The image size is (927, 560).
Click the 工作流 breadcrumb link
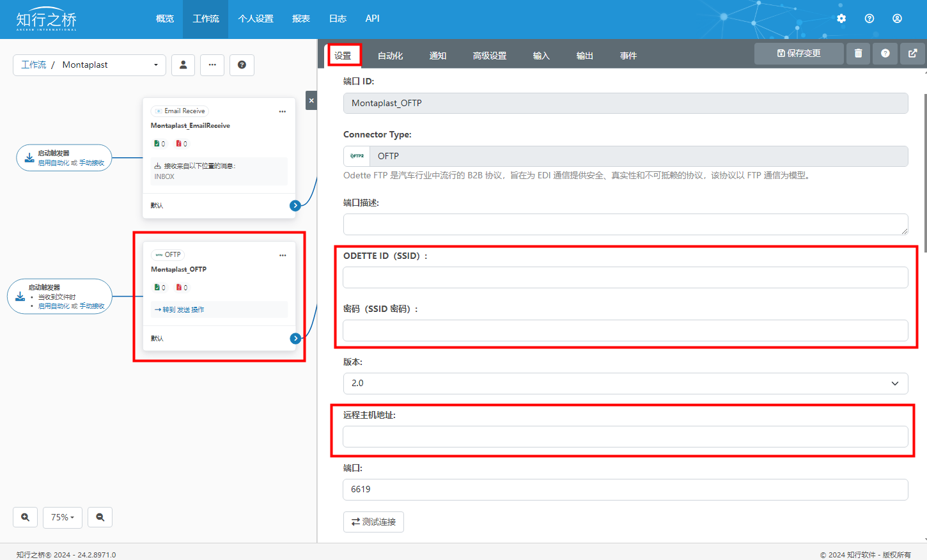34,65
